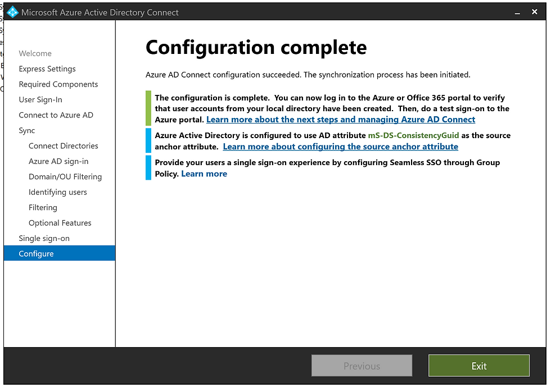Click the Azure AD Connect logo icon
Screen dimensions: 551x392
pos(12,12)
